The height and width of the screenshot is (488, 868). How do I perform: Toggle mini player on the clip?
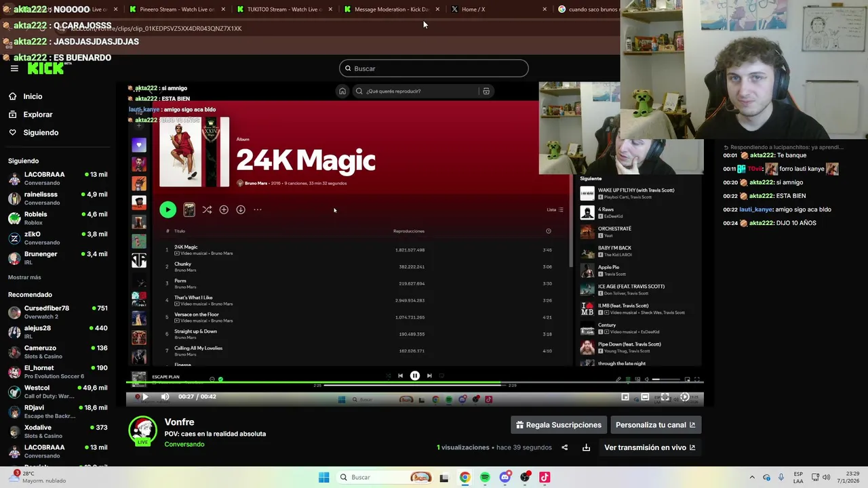(625, 397)
